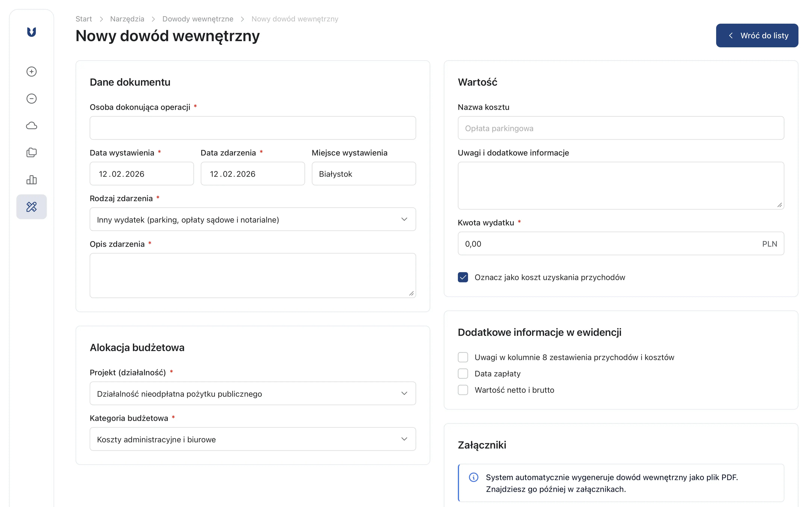812x507 pixels.
Task: Navigate to Narzędzia breadcrumb
Action: point(127,19)
